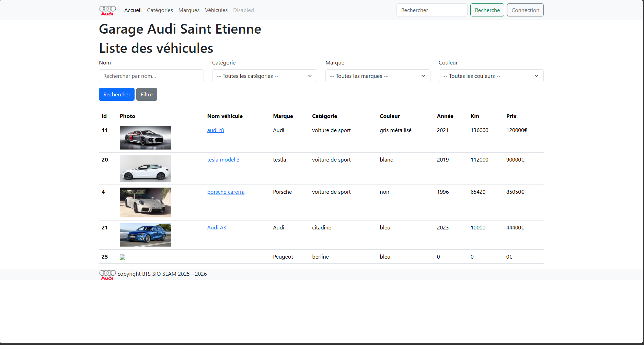Viewport: 644px width, 345px height.
Task: Click the copyright BTS SIO SLAM text
Action: [x=162, y=274]
